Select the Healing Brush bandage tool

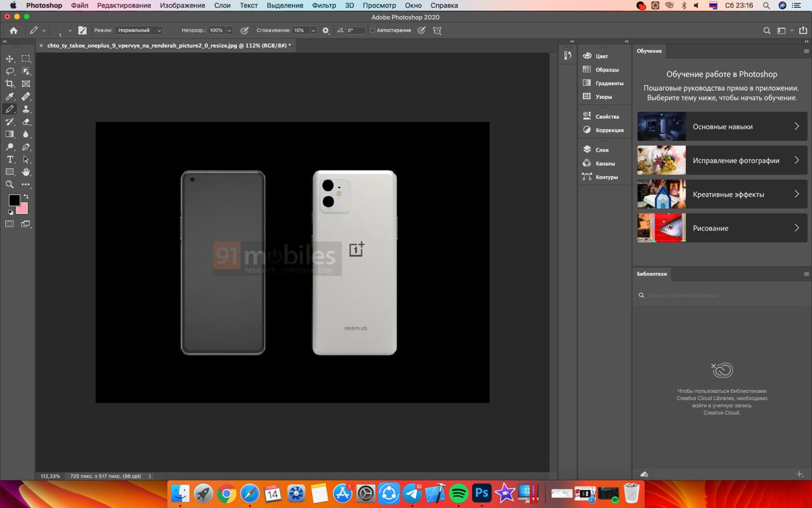click(26, 97)
